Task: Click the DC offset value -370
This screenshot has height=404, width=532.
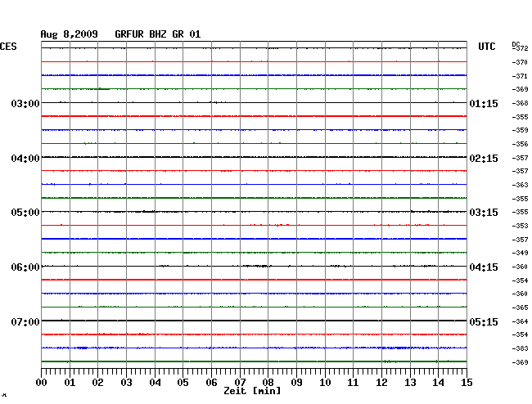Action: coord(520,62)
